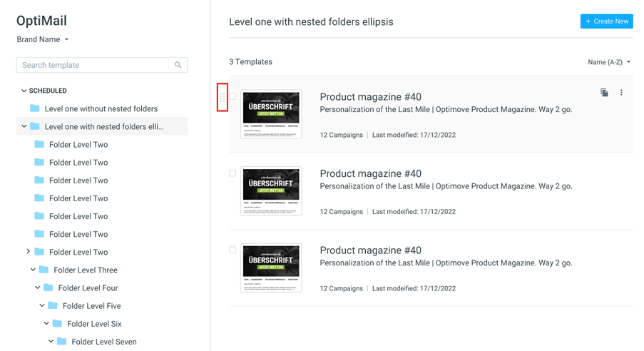Grab the drag handle on first template
Screen dimensions: 644x351
tap(223, 98)
